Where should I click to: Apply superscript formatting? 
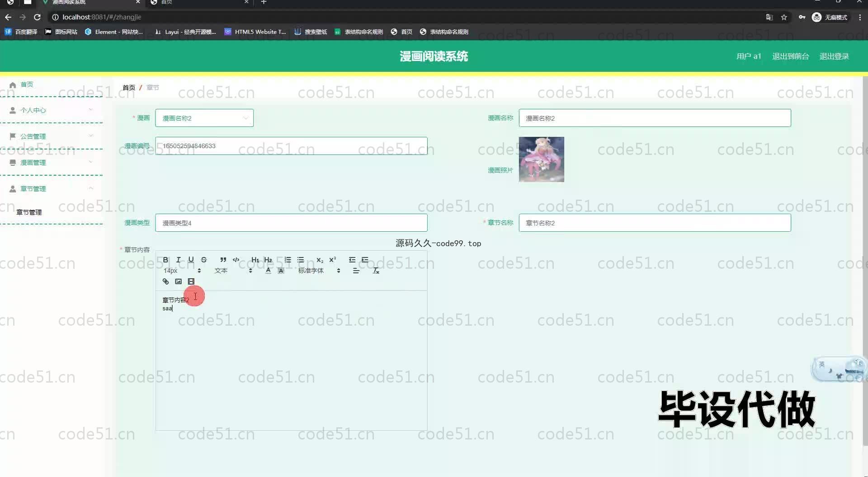coord(333,260)
